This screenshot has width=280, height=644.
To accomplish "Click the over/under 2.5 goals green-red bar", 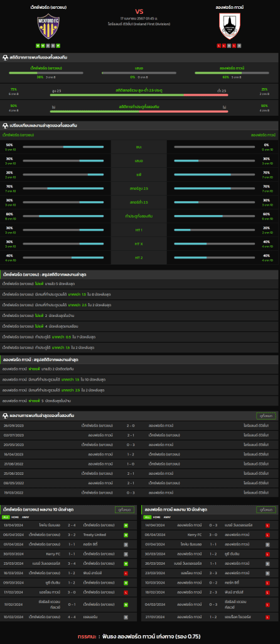I will (x=139, y=95).
